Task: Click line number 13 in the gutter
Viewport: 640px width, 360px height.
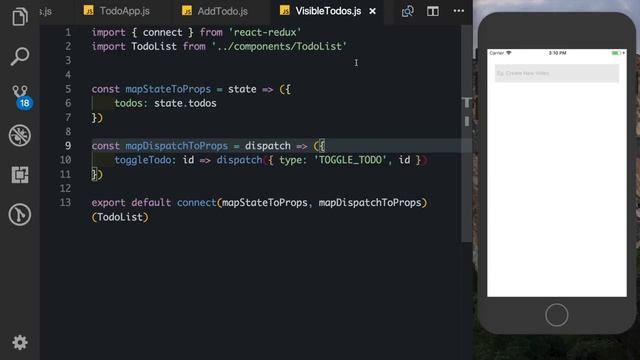Action: point(65,202)
